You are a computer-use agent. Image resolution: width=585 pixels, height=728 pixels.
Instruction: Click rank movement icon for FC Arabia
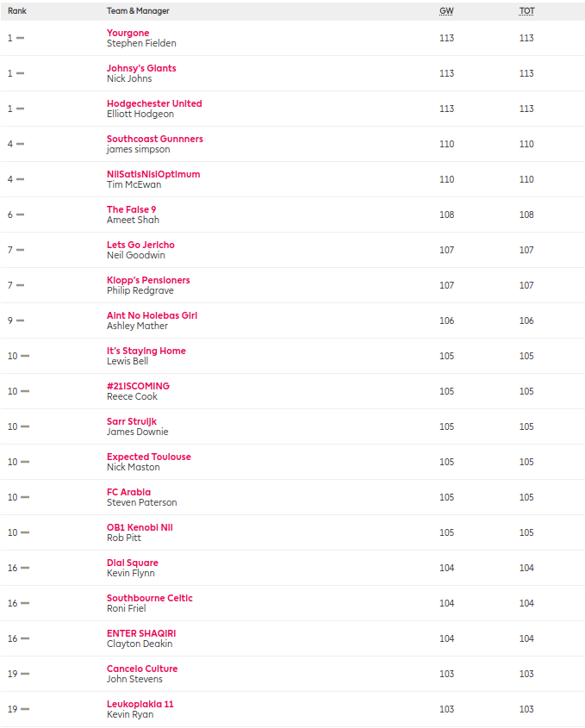coord(25,497)
